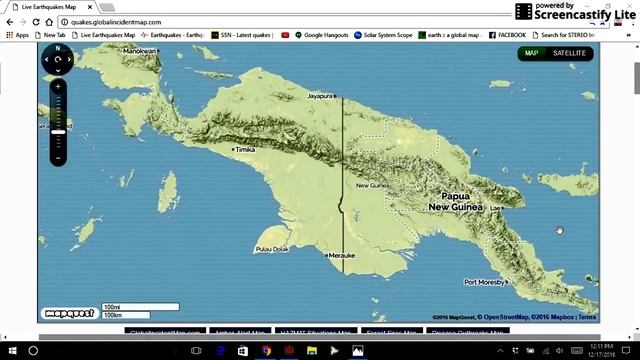Open the red YouTube bookmark icon
The image size is (640, 360).
(x=285, y=35)
